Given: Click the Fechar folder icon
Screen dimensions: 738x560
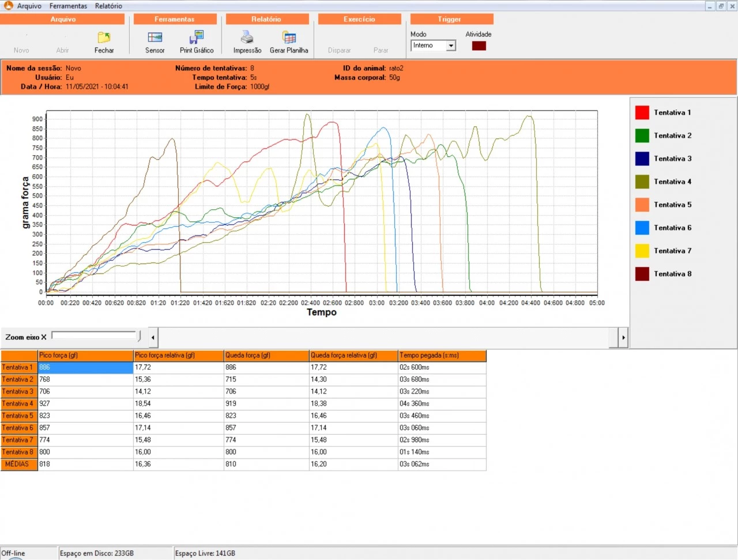Looking at the screenshot, I should (104, 38).
